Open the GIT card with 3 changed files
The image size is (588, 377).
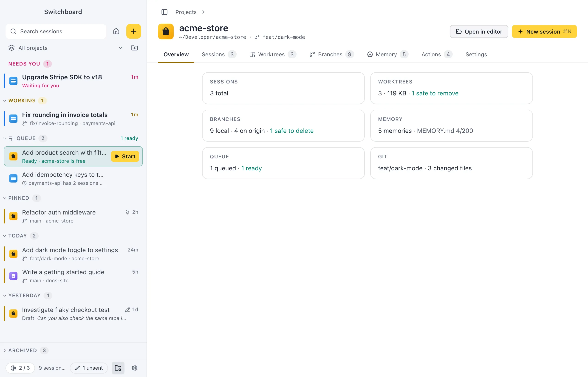[451, 163]
